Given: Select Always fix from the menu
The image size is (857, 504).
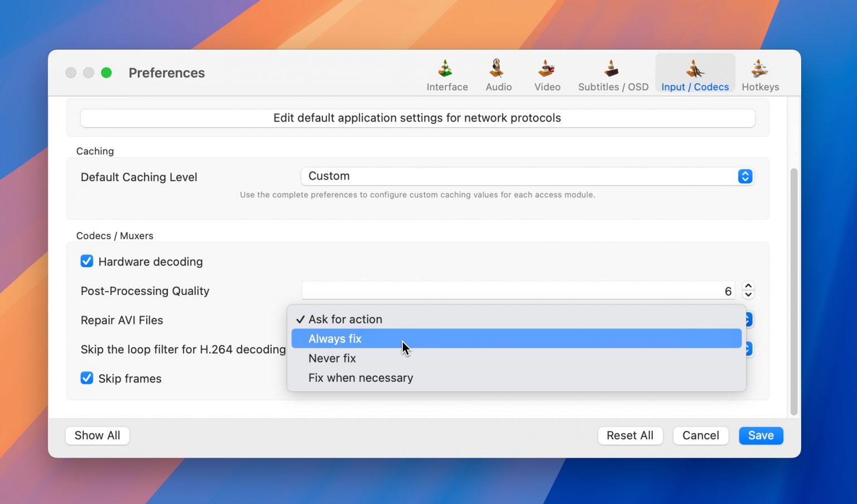Looking at the screenshot, I should pyautogui.click(x=335, y=338).
